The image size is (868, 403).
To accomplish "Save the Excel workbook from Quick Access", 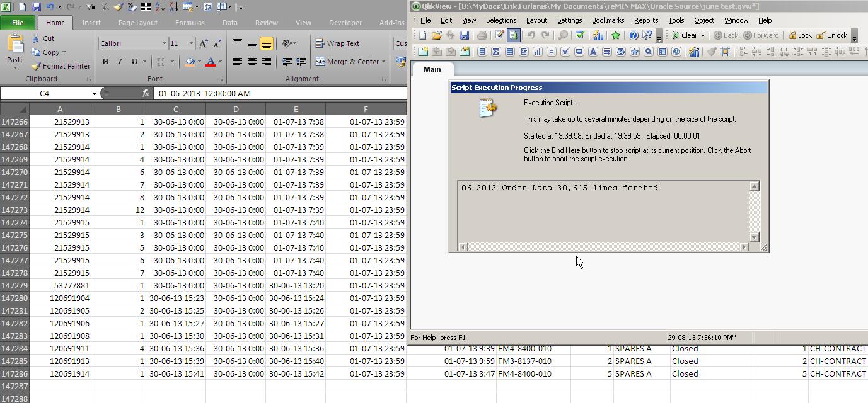I will pos(35,7).
